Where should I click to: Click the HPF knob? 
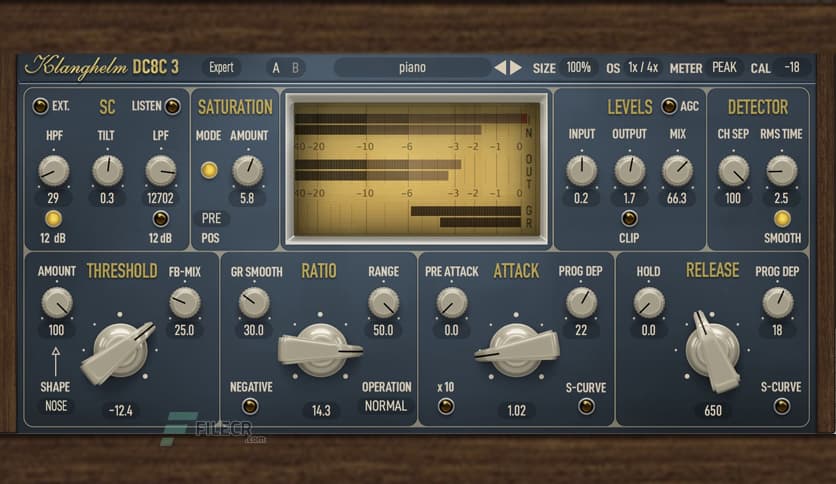(x=53, y=171)
